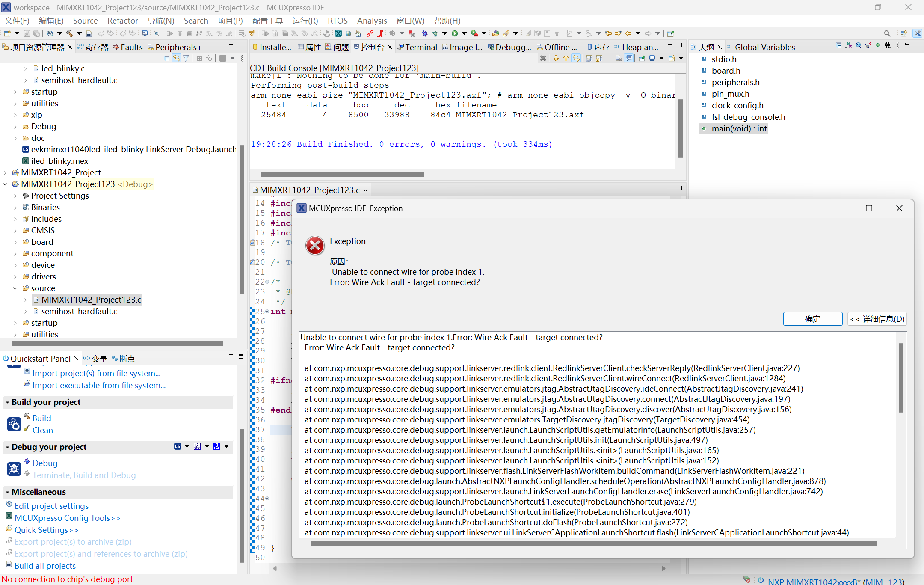Screen dimensions: 924x585
Task: Click the 确定 button in Exception dialog
Action: tap(812, 319)
